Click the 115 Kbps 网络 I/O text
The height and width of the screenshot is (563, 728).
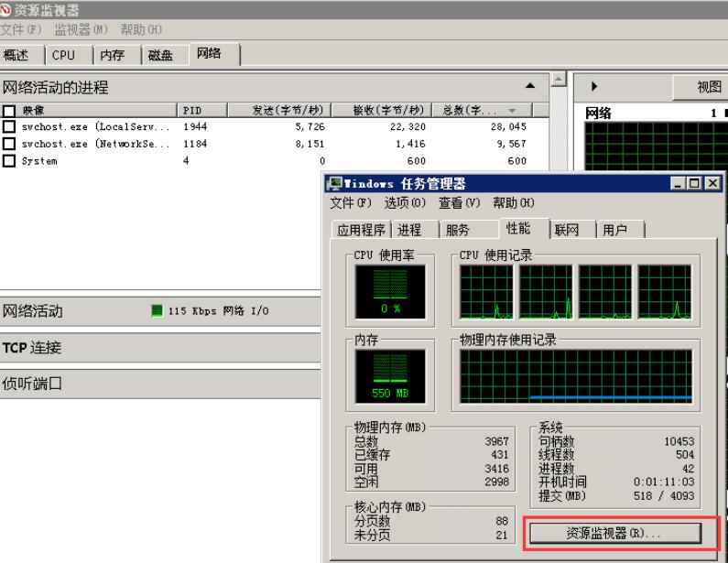pos(218,311)
